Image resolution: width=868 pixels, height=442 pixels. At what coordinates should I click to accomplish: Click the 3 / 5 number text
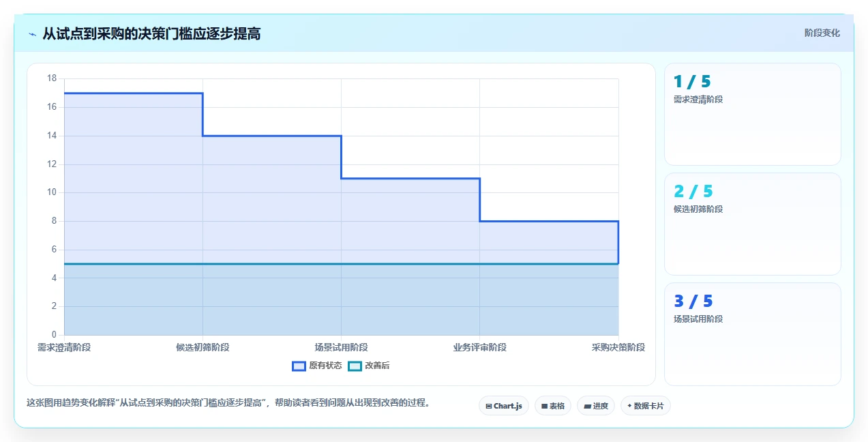pyautogui.click(x=693, y=301)
